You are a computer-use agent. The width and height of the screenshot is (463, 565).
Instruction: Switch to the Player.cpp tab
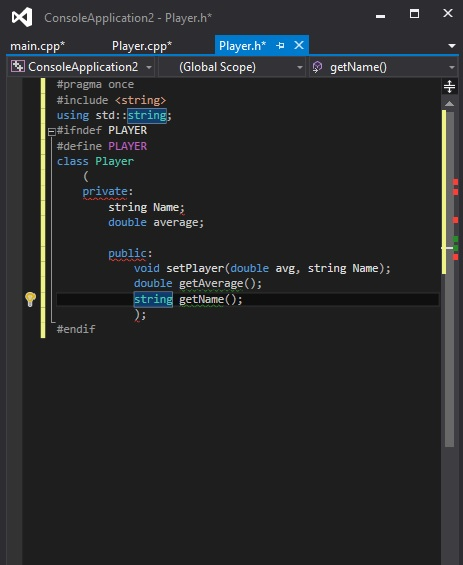coord(142,46)
